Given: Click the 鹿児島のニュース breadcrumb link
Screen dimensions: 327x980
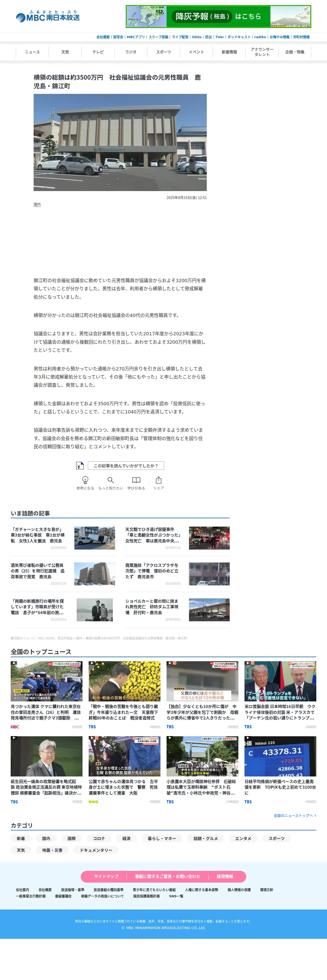Looking at the screenshot, I should click(x=23, y=638).
